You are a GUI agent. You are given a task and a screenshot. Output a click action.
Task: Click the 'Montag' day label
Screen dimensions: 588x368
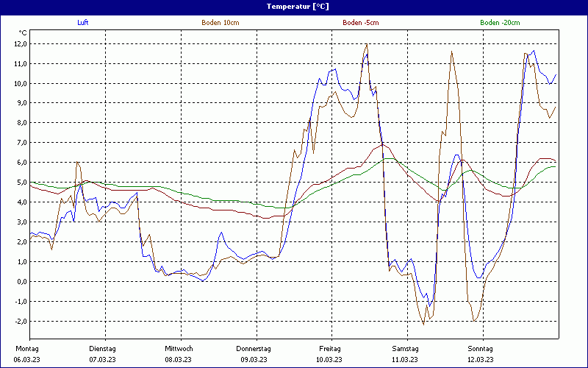pyautogui.click(x=27, y=349)
